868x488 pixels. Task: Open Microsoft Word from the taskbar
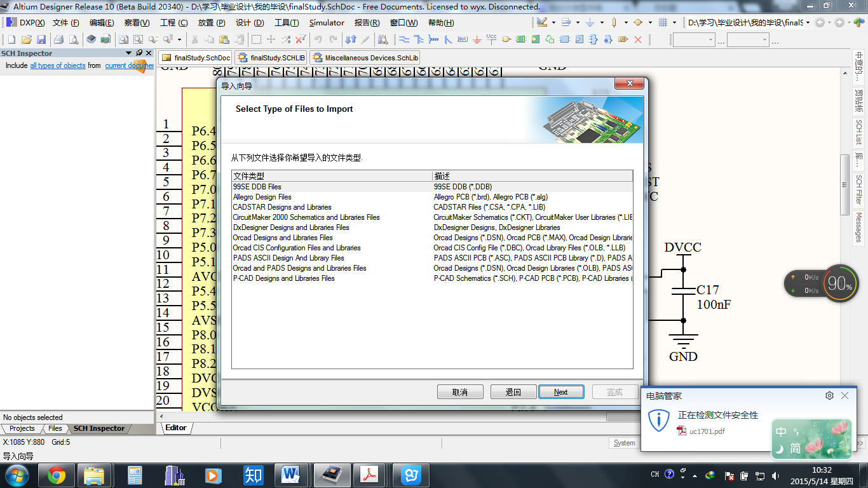pyautogui.click(x=290, y=475)
